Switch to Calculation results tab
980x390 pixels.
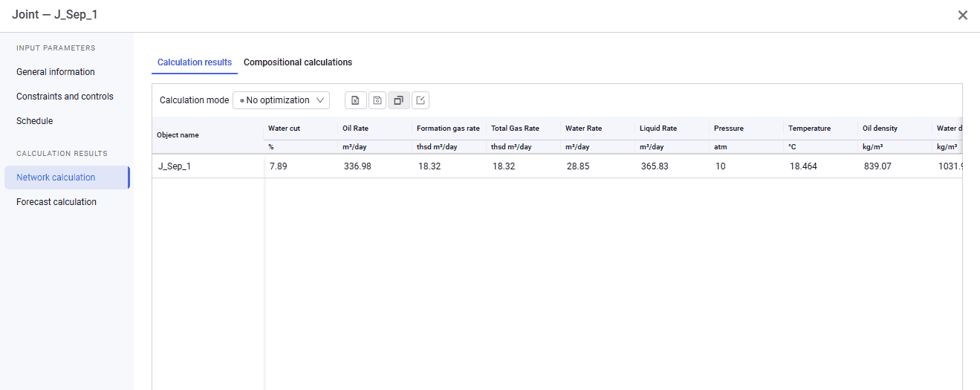coord(195,62)
